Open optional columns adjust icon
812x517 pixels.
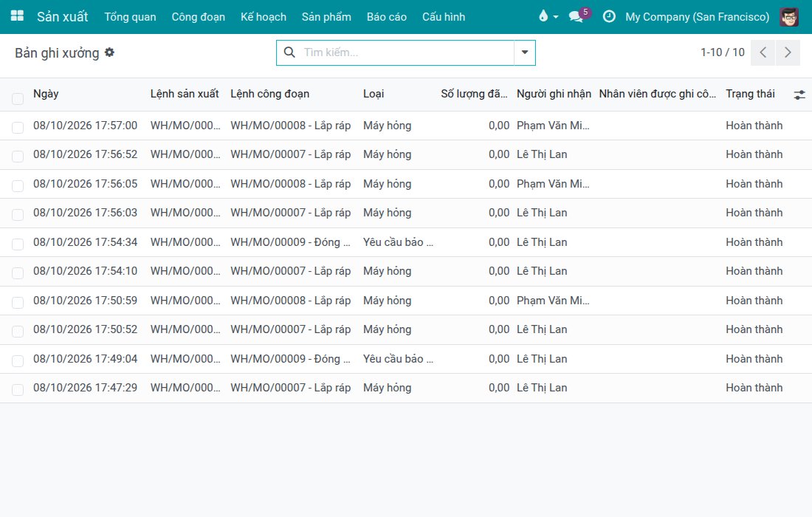(x=799, y=95)
